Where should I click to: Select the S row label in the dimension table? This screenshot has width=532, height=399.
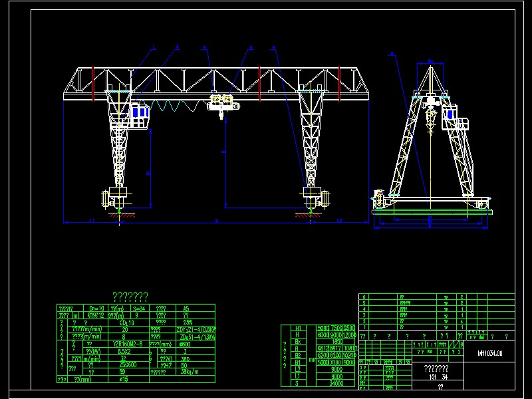[x=297, y=384]
